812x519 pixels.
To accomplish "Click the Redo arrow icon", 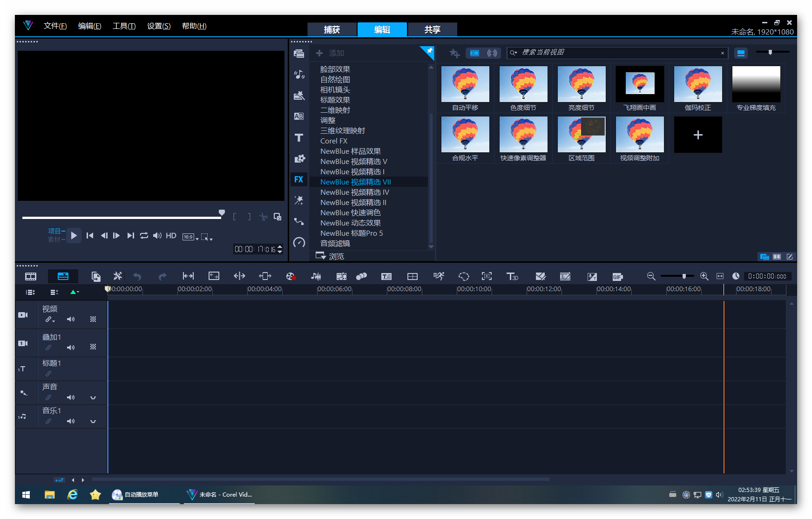I will (162, 277).
